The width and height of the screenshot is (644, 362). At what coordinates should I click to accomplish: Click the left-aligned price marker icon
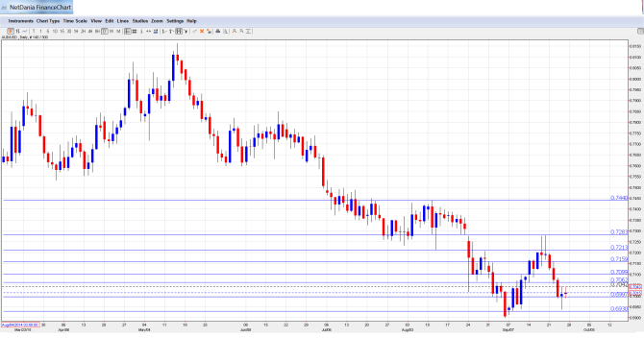164,31
